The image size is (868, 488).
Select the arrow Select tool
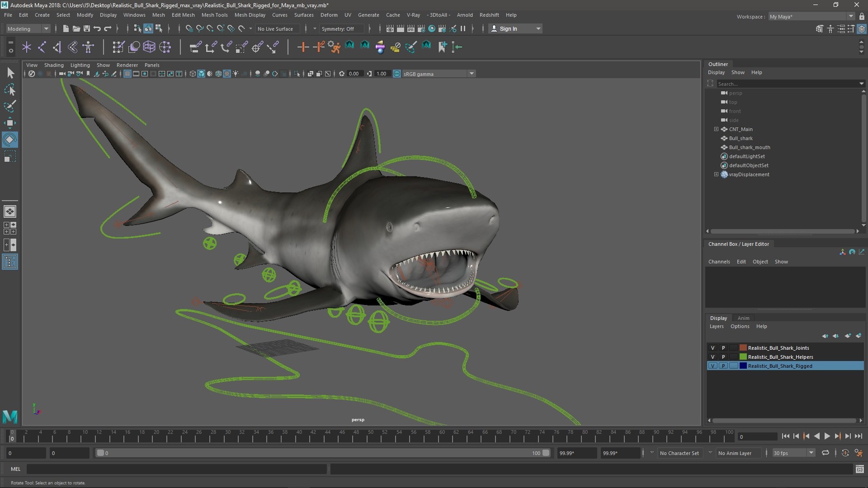10,73
